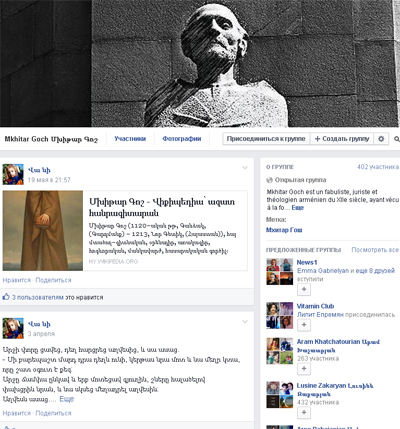Open Lusine Zakaryan group name link
This screenshot has height=429, width=400.
pos(335,390)
